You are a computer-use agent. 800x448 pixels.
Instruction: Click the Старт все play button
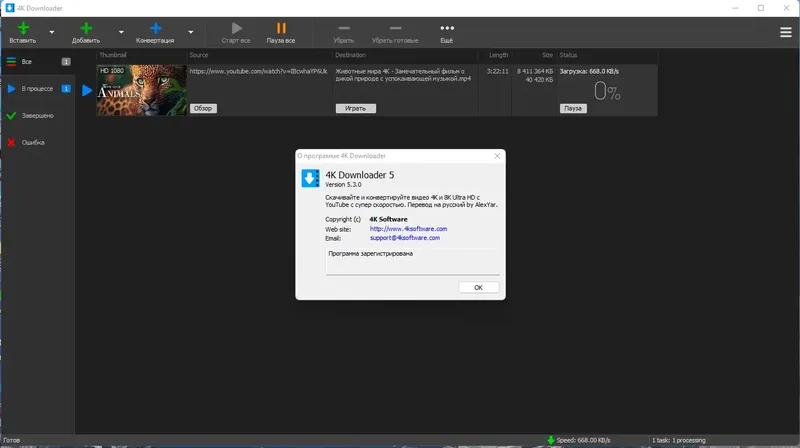coord(236,28)
